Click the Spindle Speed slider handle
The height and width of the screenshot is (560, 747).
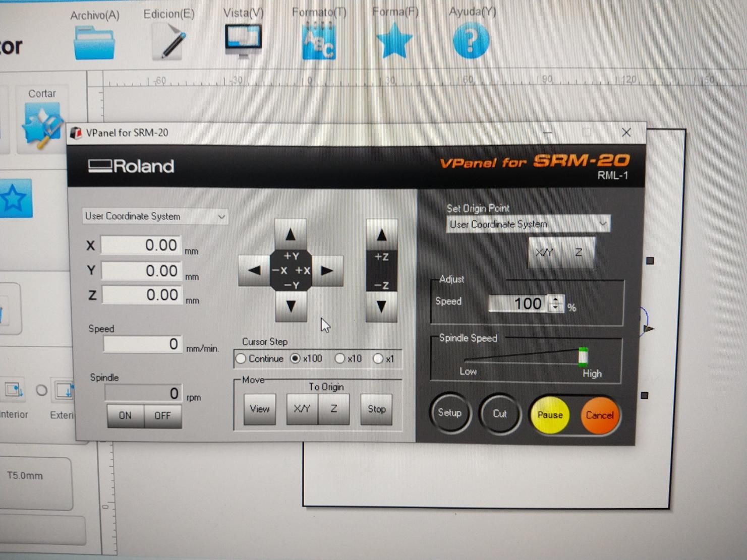tap(583, 356)
